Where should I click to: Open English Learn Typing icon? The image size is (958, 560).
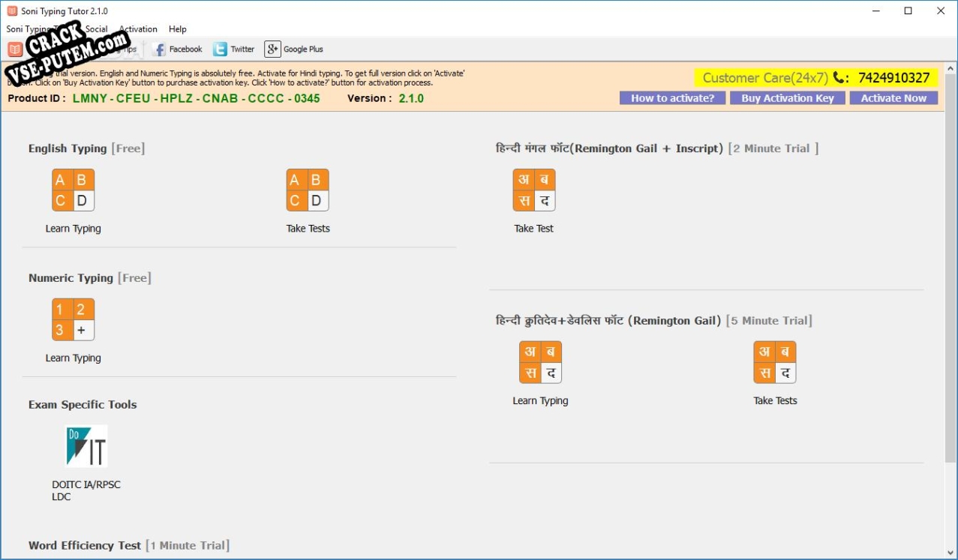pos(73,190)
